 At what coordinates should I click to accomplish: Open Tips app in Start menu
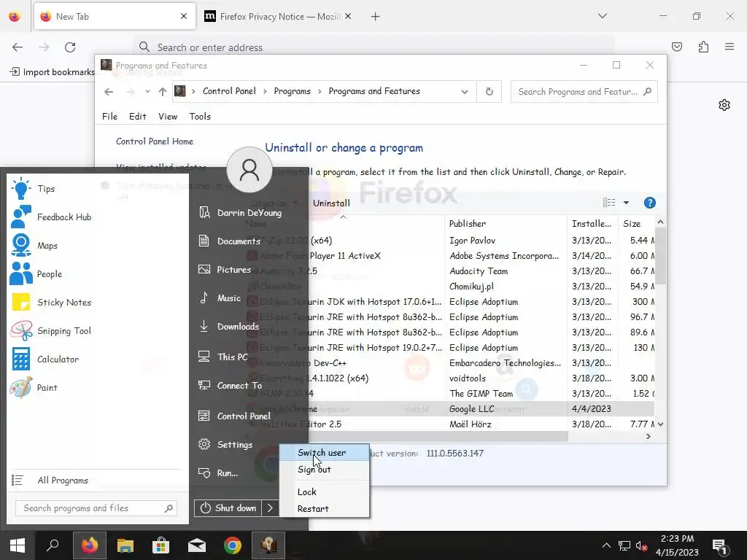click(34, 189)
